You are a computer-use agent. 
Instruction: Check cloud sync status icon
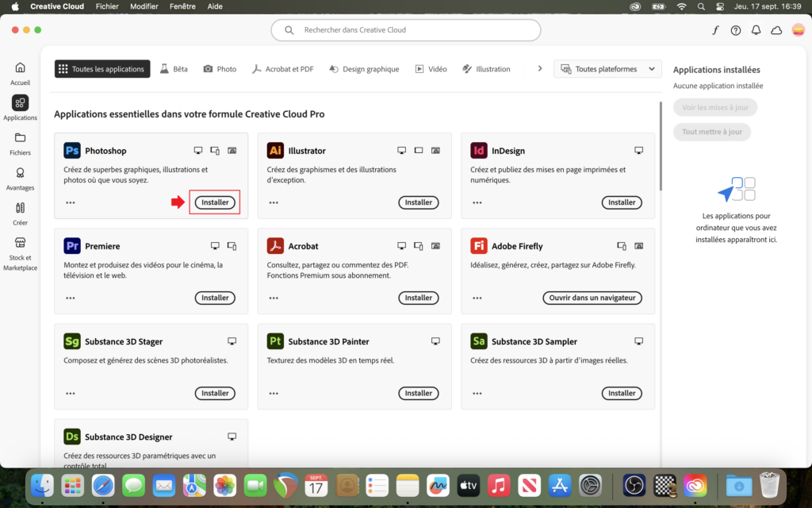coord(776,31)
